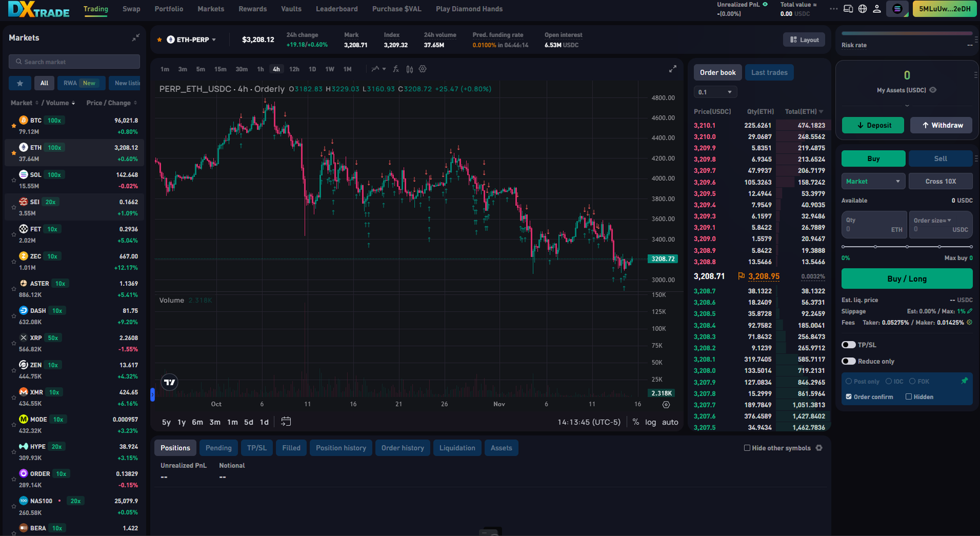Collapse the Markets panel
The width and height of the screenshot is (980, 536).
(x=136, y=38)
